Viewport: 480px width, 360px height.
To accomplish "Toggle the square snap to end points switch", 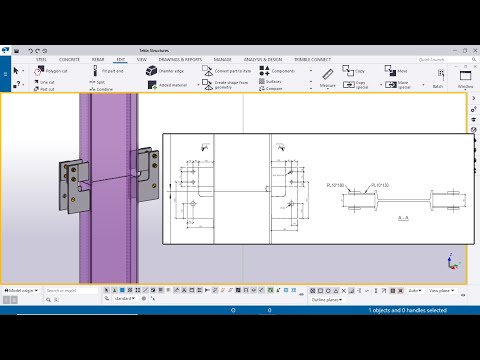I will click(x=320, y=291).
